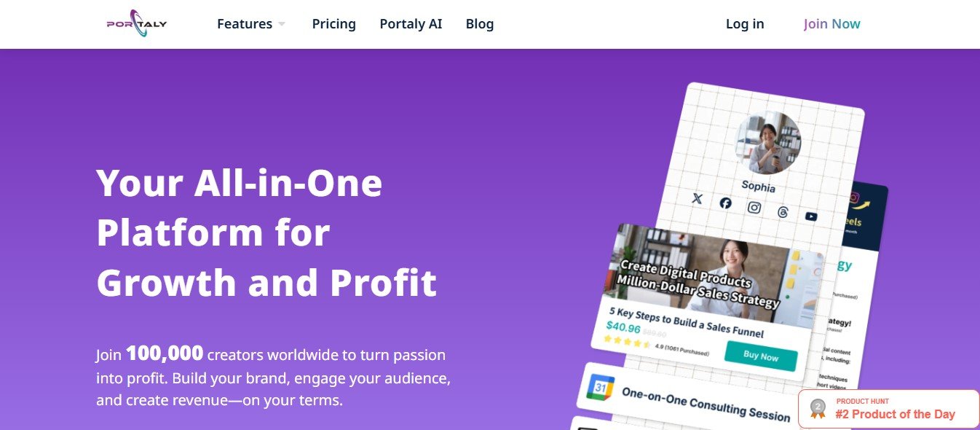Click the Product Hunt medal icon

click(818, 409)
